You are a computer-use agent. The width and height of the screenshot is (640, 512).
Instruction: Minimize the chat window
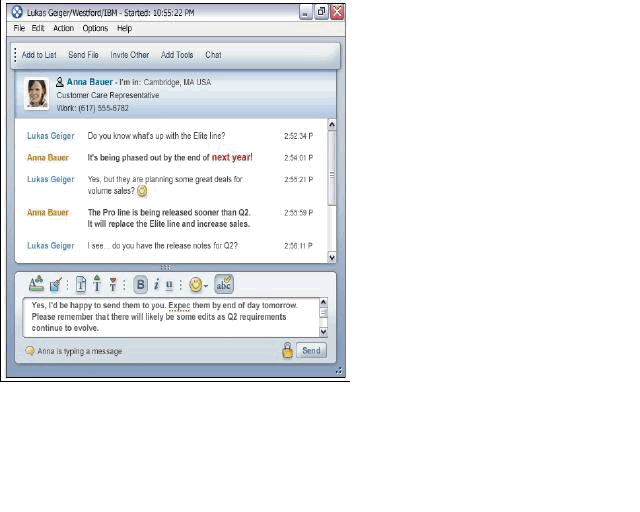point(306,12)
